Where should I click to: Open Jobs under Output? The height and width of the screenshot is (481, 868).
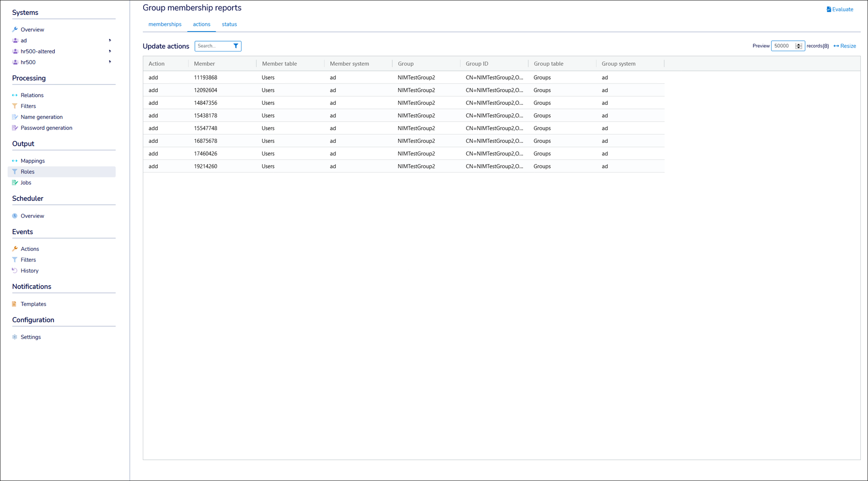pos(26,183)
